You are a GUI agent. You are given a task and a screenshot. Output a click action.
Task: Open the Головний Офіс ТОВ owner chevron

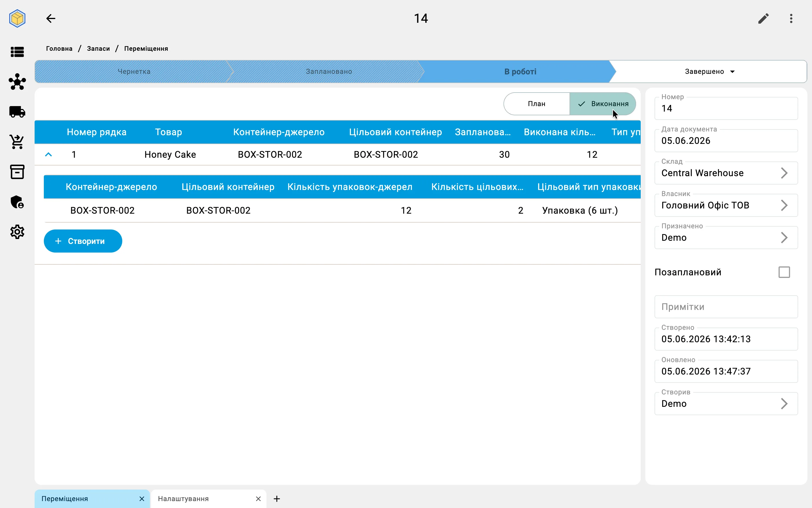coord(784,205)
